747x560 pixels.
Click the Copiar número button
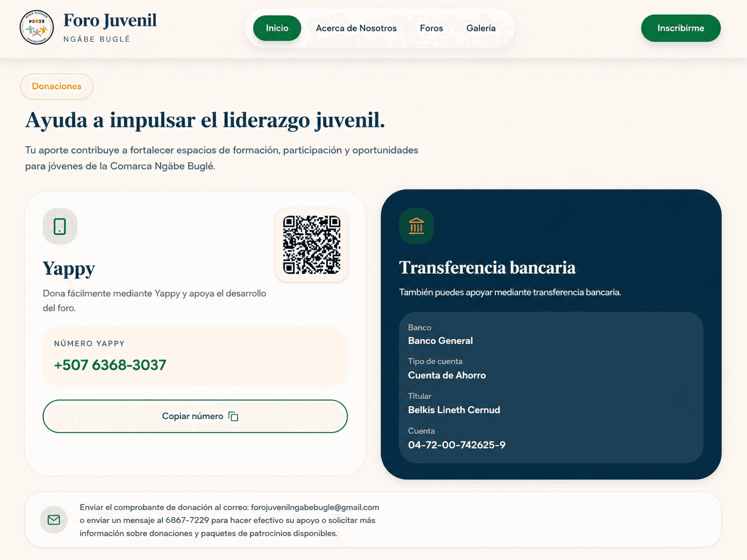(195, 416)
